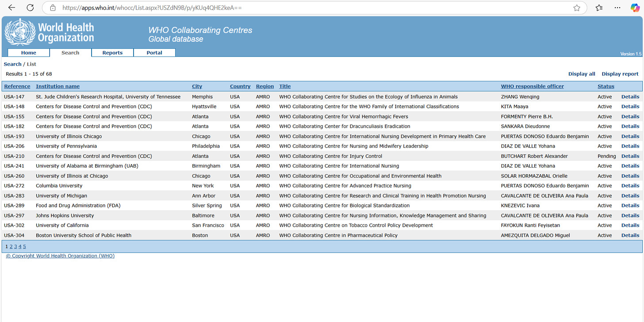View site information lock icon

click(53, 8)
